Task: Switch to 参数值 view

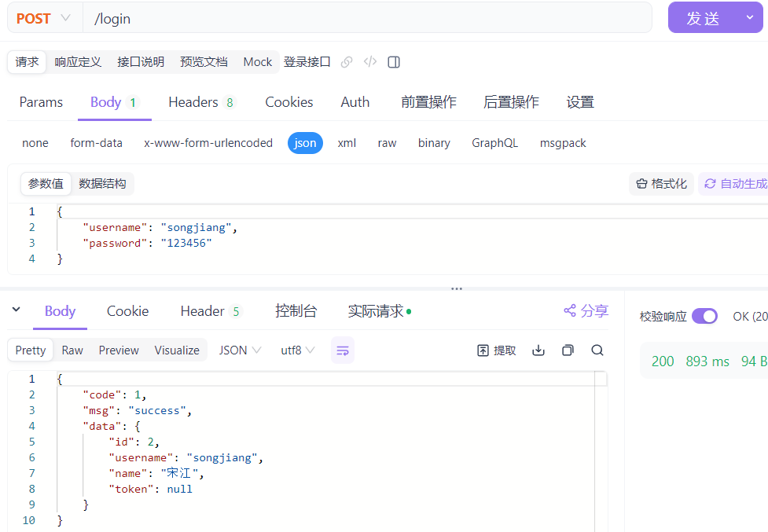Action: tap(46, 184)
